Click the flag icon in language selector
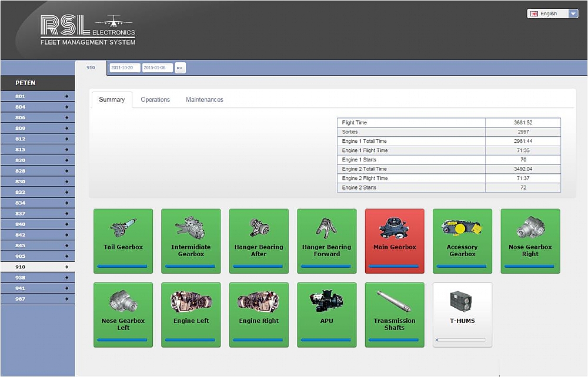 (534, 14)
